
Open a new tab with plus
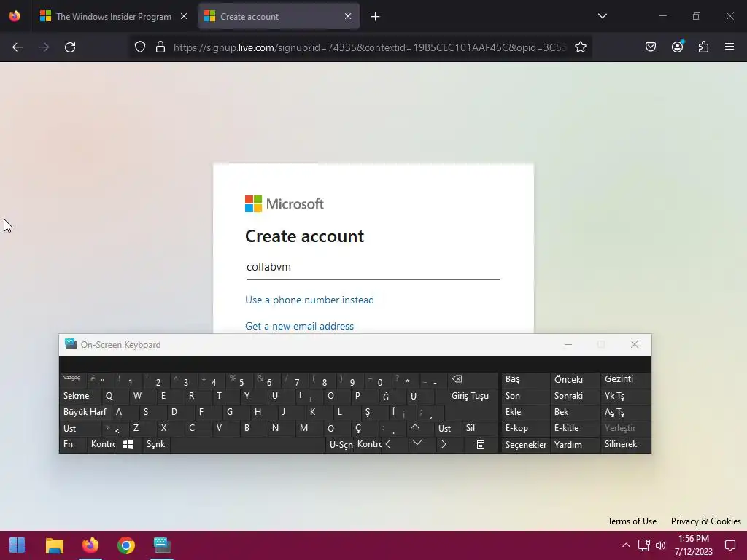pos(376,17)
